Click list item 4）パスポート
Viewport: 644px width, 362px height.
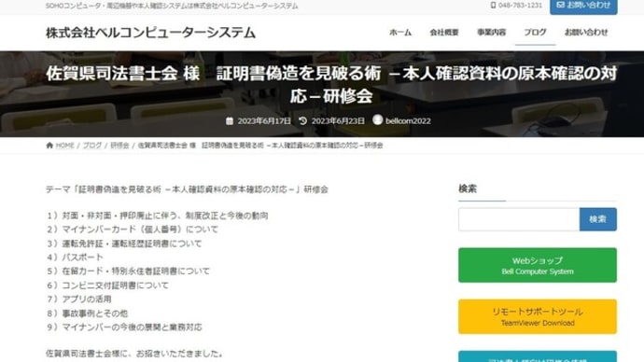coord(75,258)
